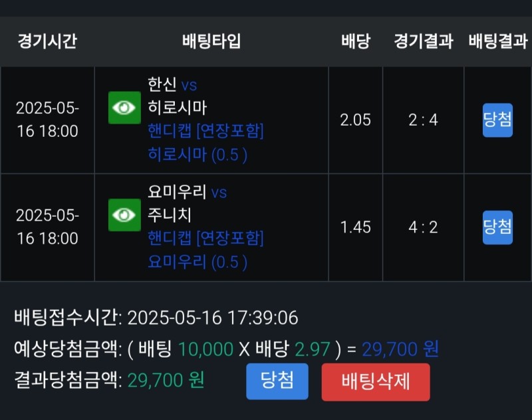Open the 히로시마 (0.5) handicap pick link

click(198, 155)
